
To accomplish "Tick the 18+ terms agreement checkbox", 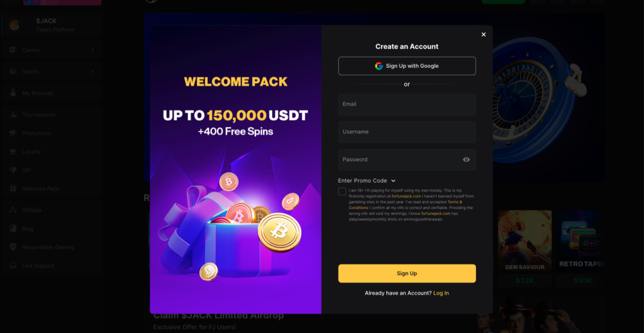I will point(342,191).
